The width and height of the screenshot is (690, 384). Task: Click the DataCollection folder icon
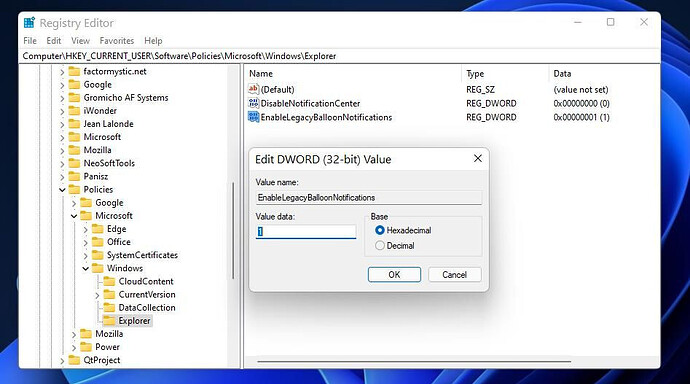tap(109, 307)
